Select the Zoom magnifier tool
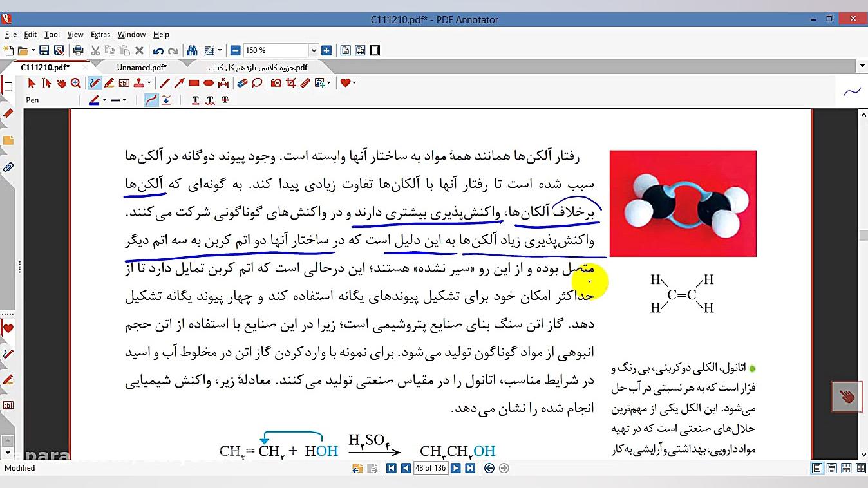The height and width of the screenshot is (488, 868). (75, 83)
